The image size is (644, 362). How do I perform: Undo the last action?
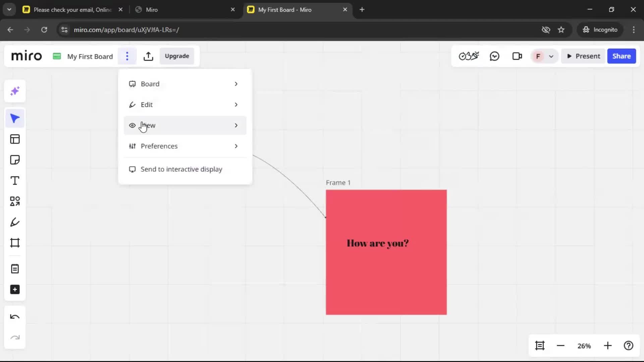click(x=15, y=317)
